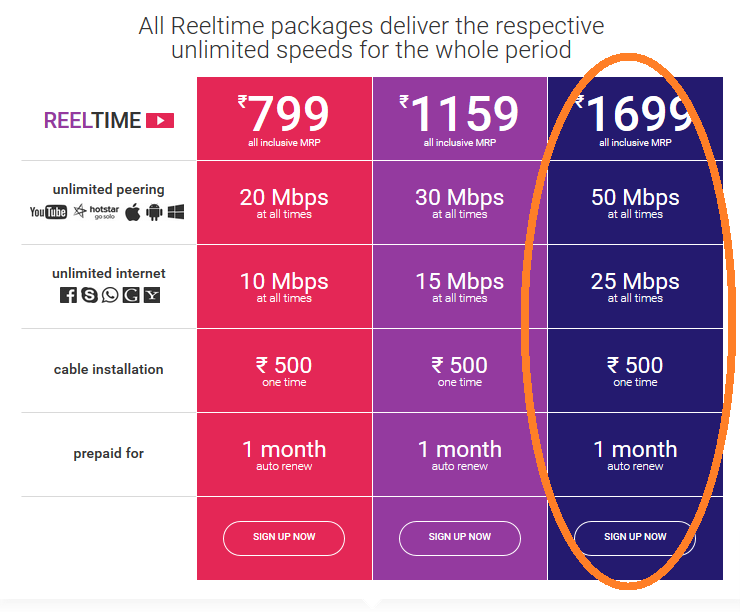Click the WhatsApp icon
Viewport: 740px width, 612px height.
pyautogui.click(x=110, y=295)
